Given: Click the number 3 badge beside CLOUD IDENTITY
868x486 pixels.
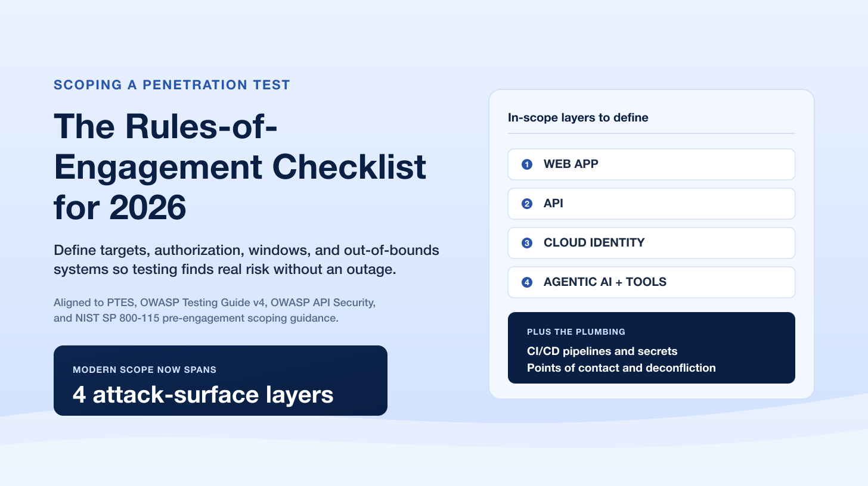Looking at the screenshot, I should [x=527, y=243].
